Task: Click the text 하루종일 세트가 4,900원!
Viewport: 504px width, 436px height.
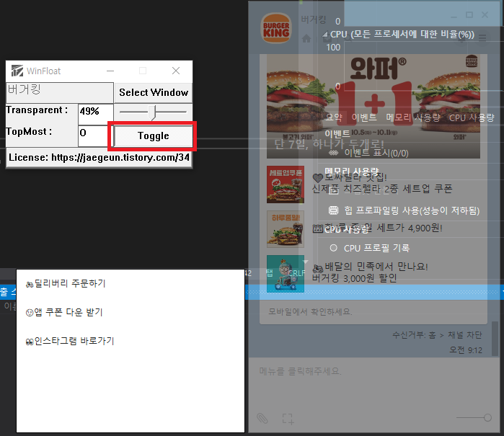Action: [383, 228]
